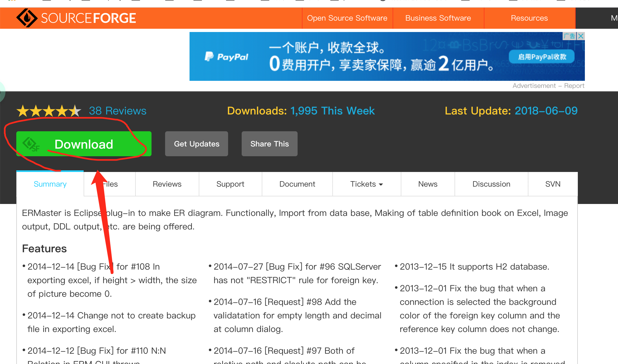Switch to the Support tab
618x364 pixels.
click(230, 184)
